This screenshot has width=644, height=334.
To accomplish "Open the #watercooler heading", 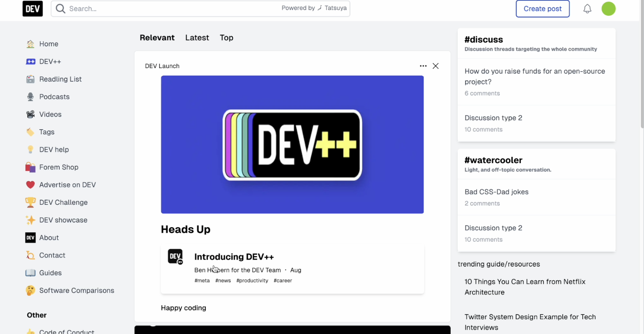I will [493, 160].
